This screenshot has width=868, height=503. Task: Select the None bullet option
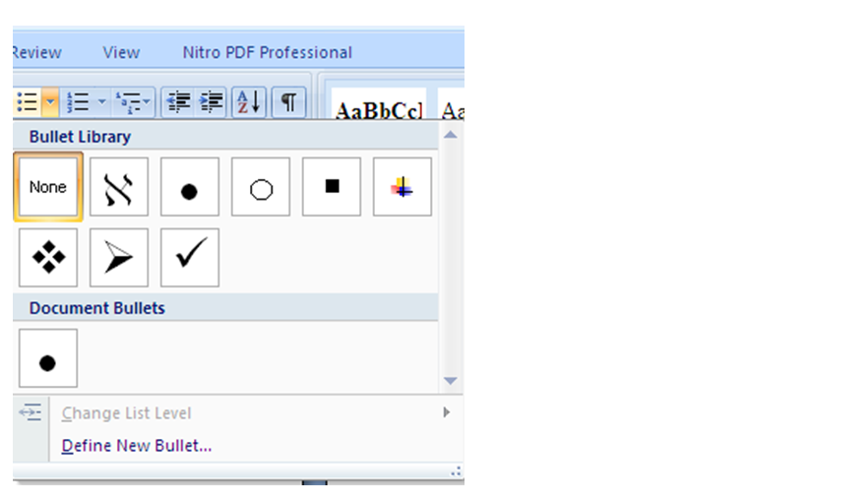tap(47, 187)
